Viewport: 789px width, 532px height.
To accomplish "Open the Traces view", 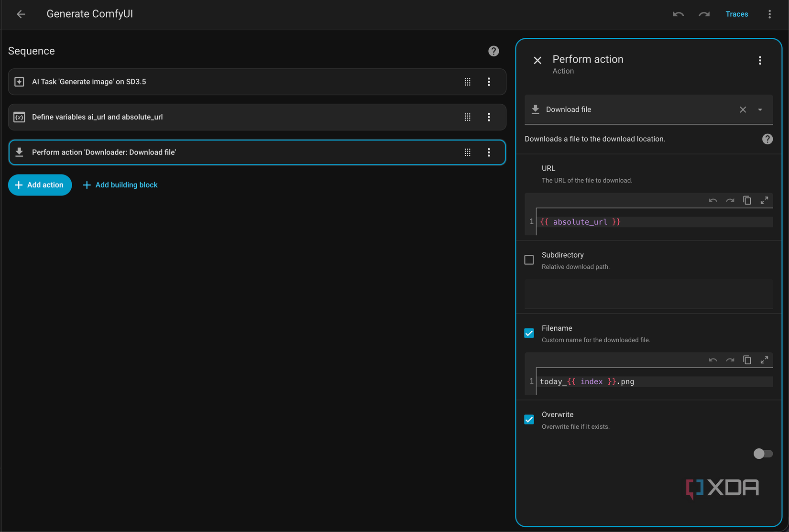I will 736,14.
